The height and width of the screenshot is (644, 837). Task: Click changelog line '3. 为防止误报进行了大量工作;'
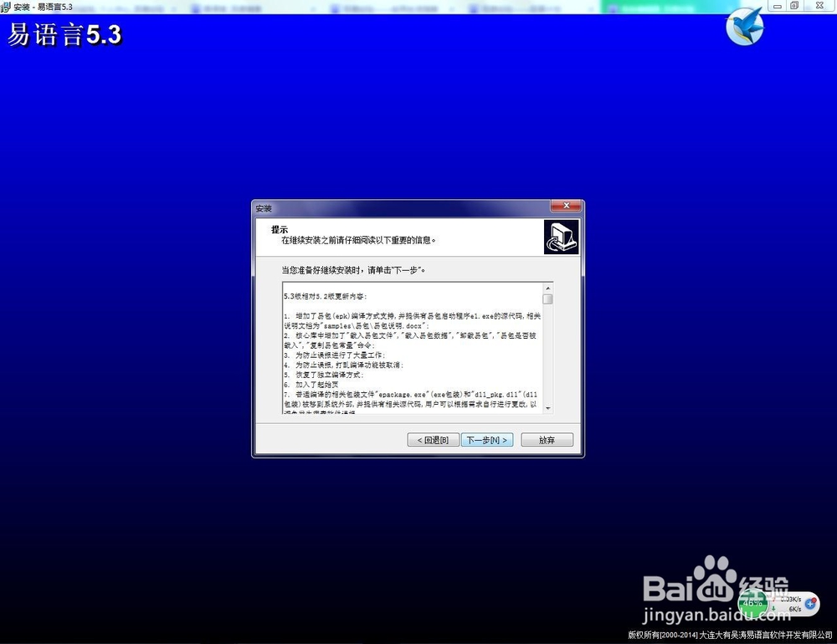[334, 355]
